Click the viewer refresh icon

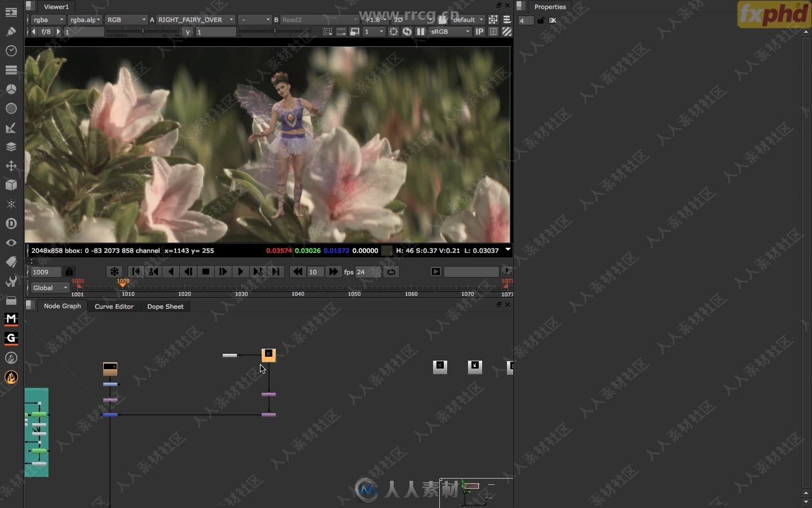pos(407,32)
